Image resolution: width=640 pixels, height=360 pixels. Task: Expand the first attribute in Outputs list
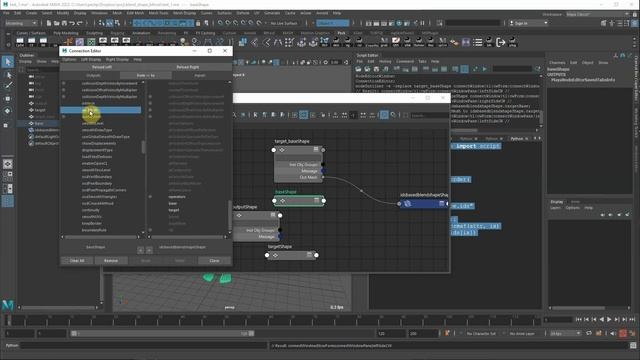point(64,83)
